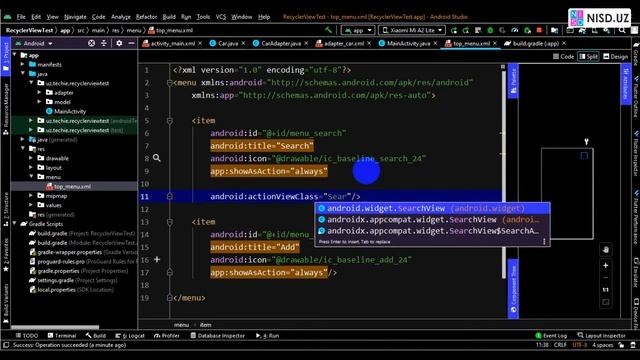Click Attach Debugger to Android Process icon

coord(527,30)
